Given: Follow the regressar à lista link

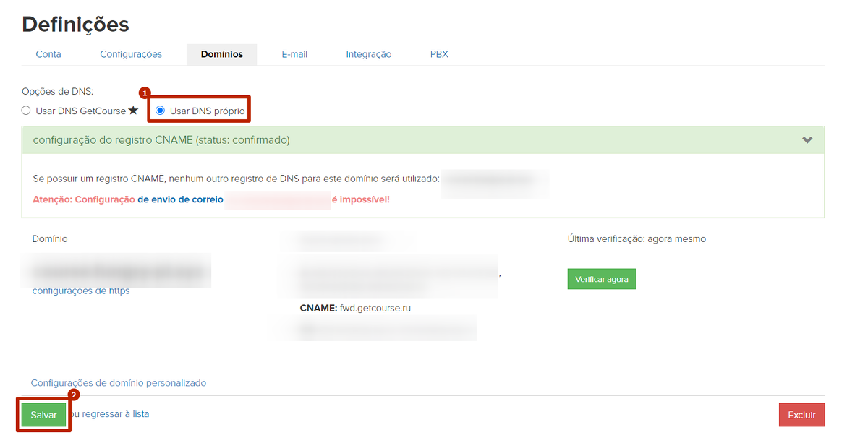Looking at the screenshot, I should point(116,414).
